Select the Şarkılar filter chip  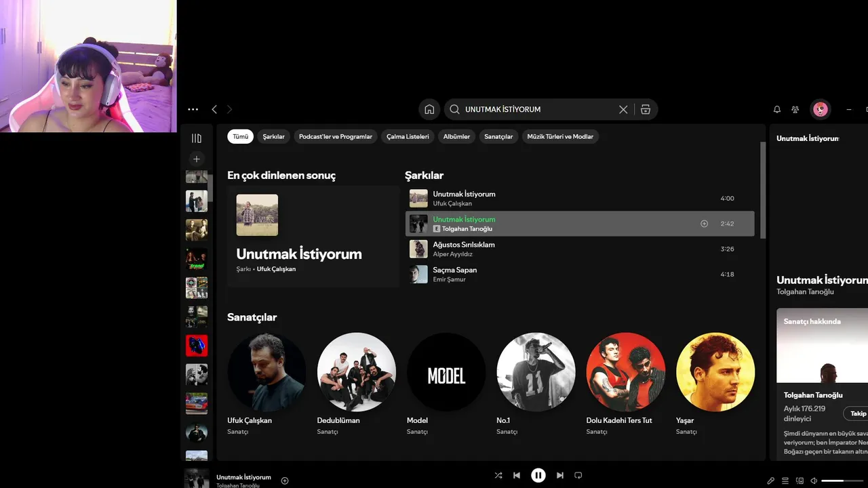[274, 136]
